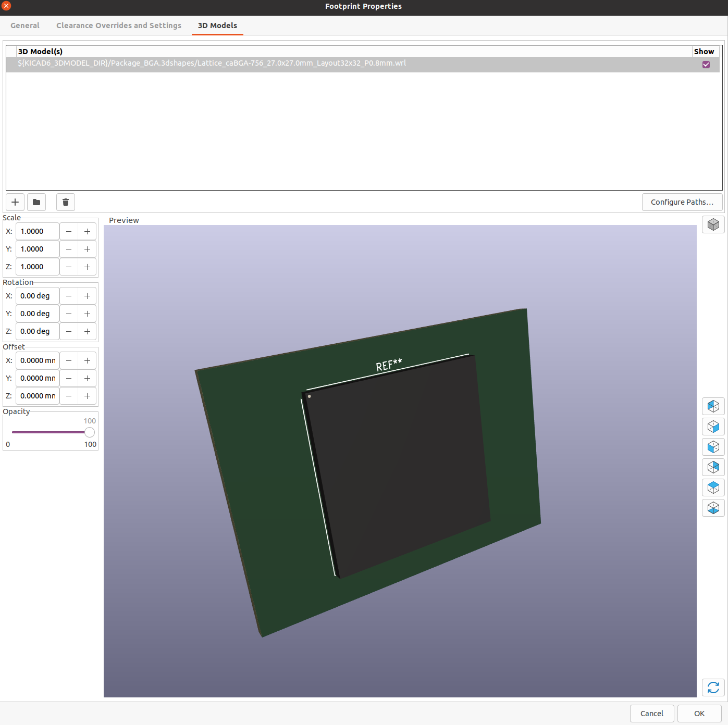Increase Scale X with the plus button
728x725 pixels.
click(87, 231)
